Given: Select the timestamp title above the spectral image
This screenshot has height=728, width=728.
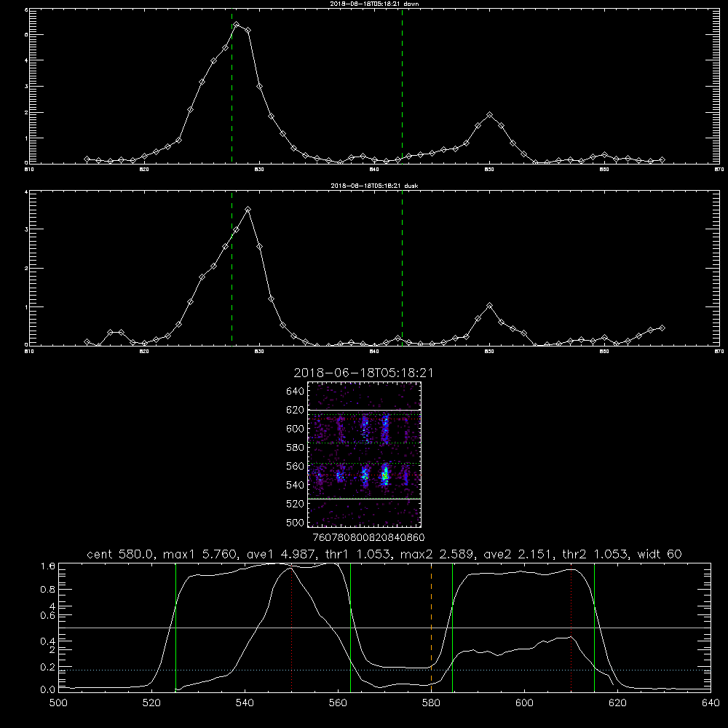Looking at the screenshot, I should pyautogui.click(x=363, y=373).
